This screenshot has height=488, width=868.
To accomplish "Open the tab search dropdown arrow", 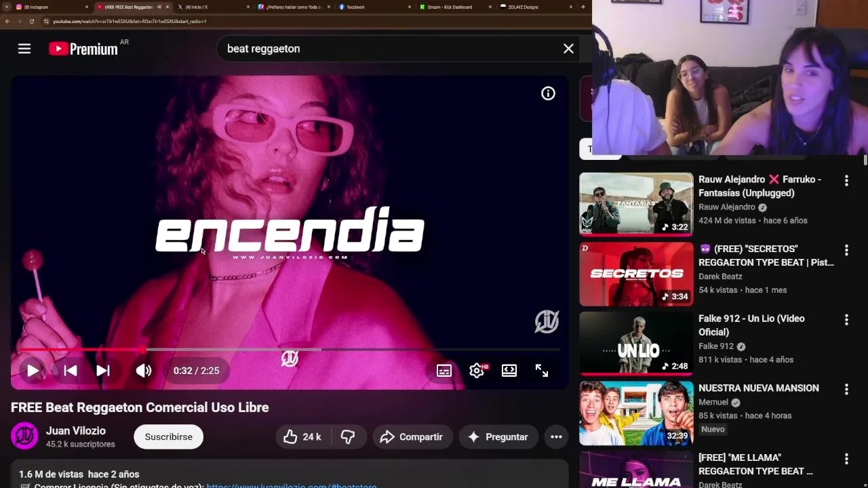I will pos(6,7).
